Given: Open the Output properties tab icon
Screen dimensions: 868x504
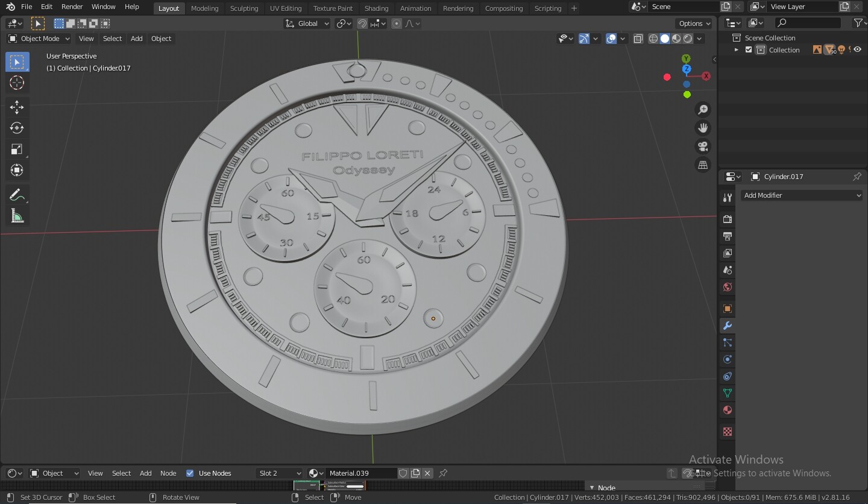Looking at the screenshot, I should [x=728, y=236].
